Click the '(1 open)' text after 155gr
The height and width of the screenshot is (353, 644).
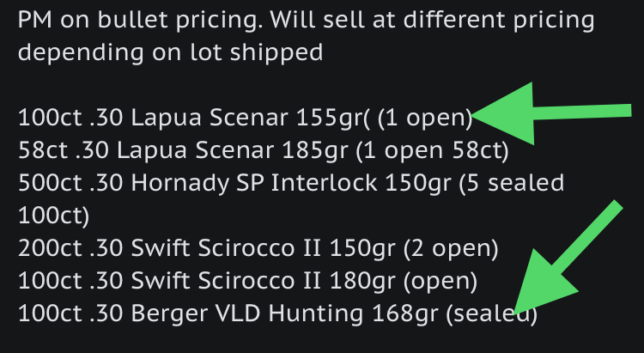(x=425, y=118)
